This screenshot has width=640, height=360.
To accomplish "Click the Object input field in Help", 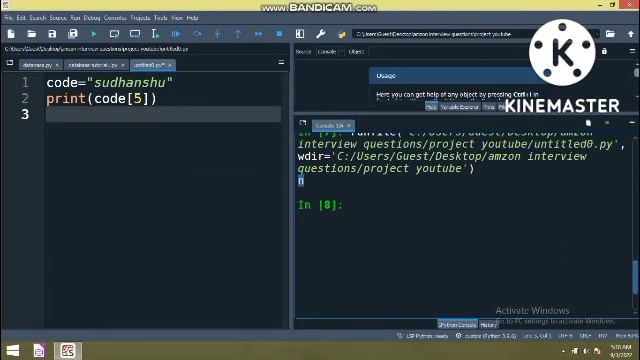I will point(449,52).
